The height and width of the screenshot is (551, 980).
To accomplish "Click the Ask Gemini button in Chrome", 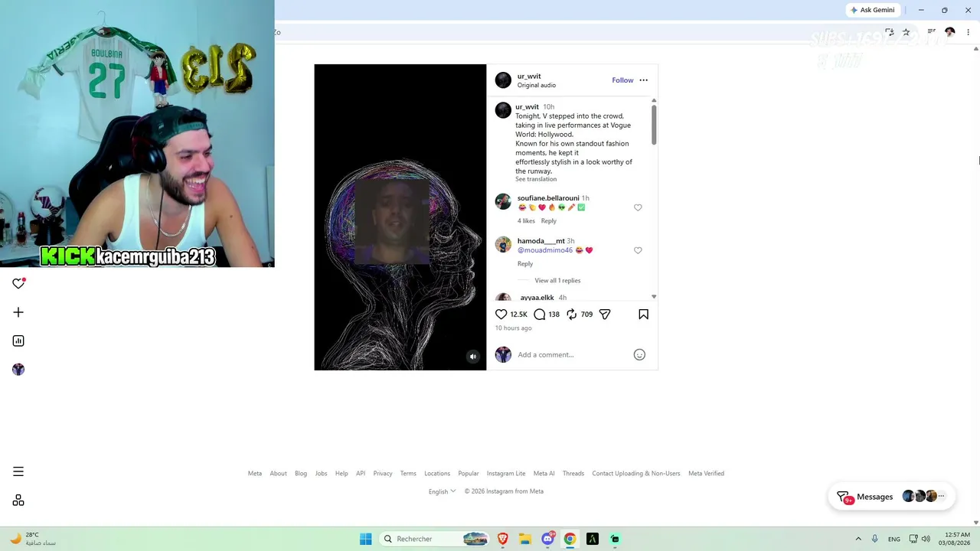I will click(x=872, y=10).
